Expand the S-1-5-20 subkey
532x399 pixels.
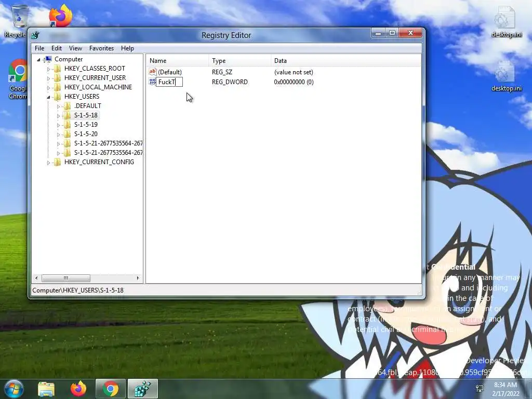coord(58,135)
